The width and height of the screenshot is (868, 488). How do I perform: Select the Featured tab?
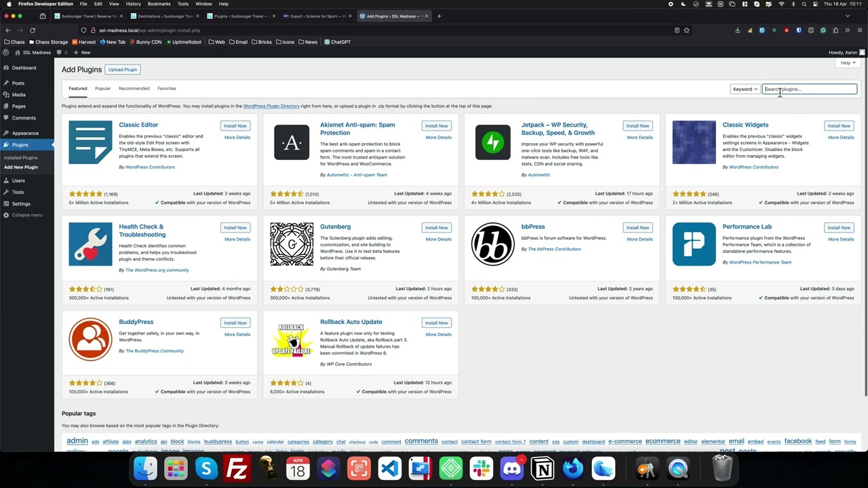[77, 88]
